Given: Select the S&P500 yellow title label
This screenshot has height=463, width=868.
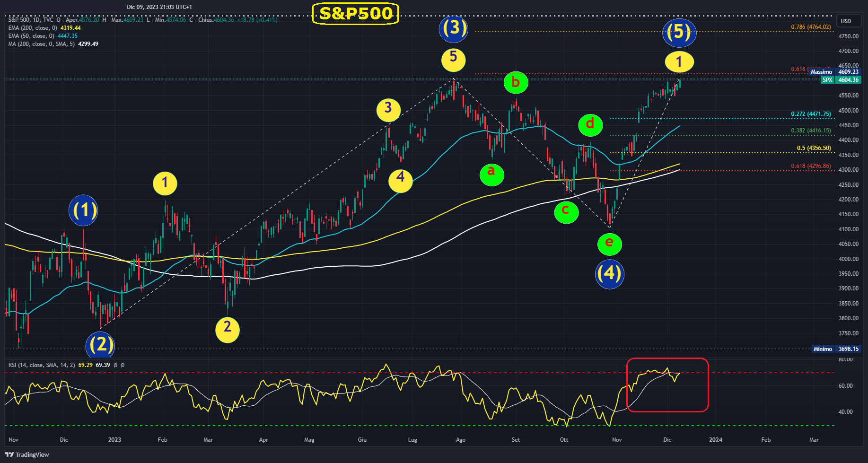Looking at the screenshot, I should click(356, 14).
